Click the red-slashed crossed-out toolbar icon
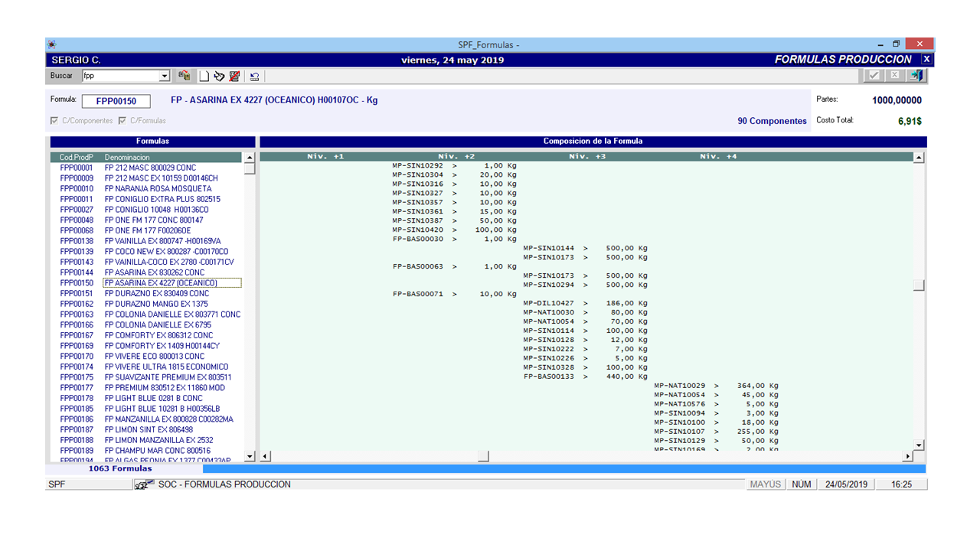The width and height of the screenshot is (980, 551). pos(234,76)
